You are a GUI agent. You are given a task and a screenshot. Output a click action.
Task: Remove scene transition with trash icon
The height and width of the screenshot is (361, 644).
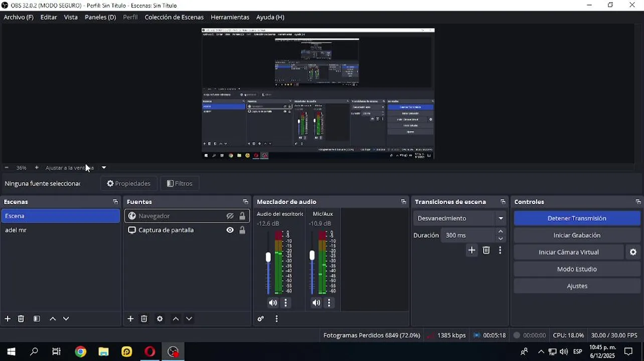click(x=486, y=250)
